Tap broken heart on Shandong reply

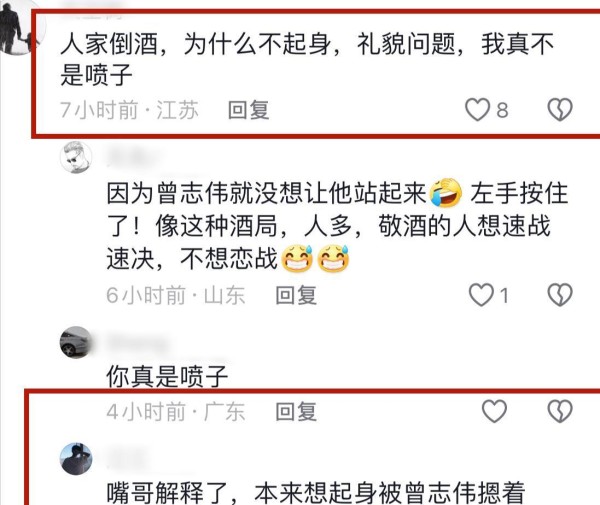560,295
